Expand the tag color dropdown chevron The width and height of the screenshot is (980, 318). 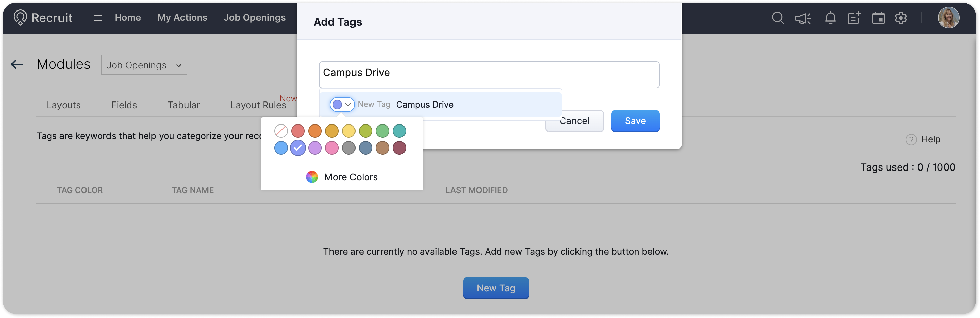(348, 104)
